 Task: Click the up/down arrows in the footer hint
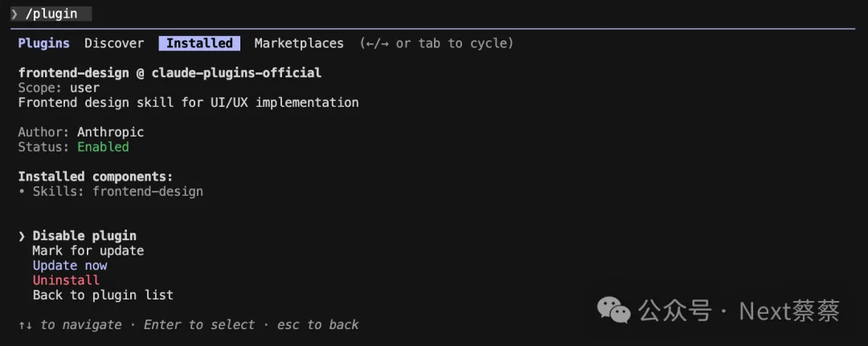click(x=26, y=325)
